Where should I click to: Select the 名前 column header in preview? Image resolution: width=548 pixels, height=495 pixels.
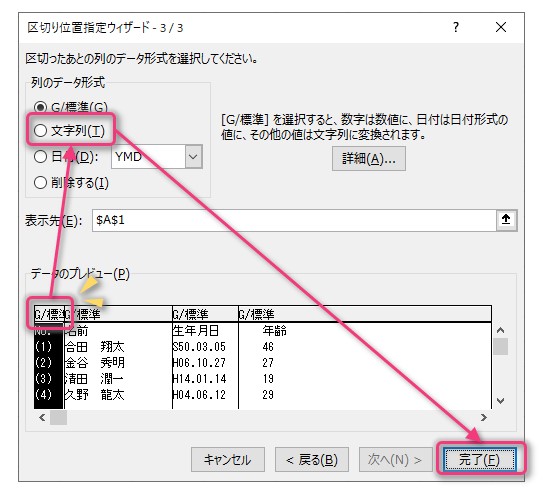(x=78, y=330)
